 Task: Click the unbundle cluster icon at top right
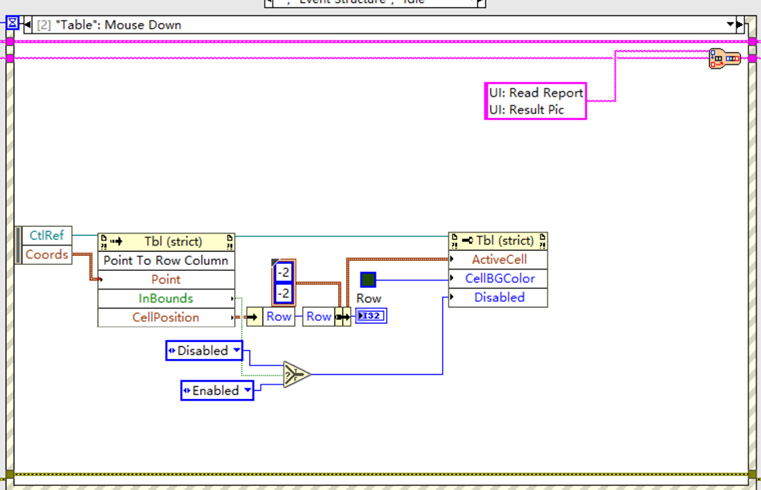724,59
